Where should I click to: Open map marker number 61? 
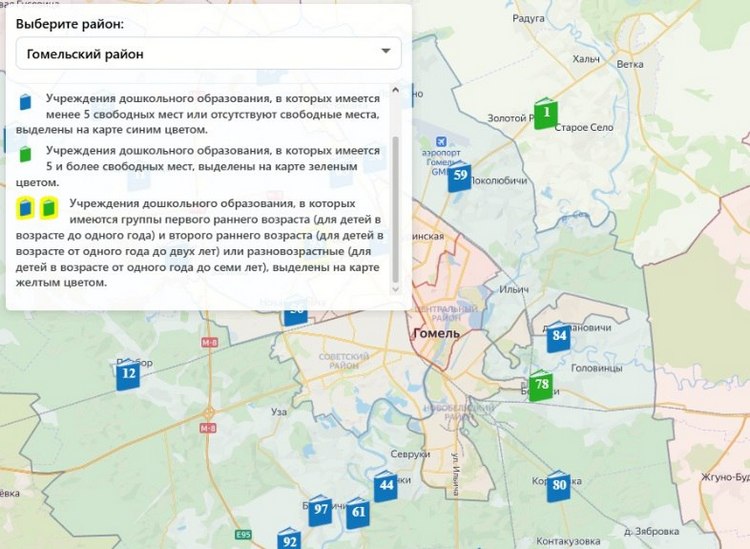click(x=358, y=513)
